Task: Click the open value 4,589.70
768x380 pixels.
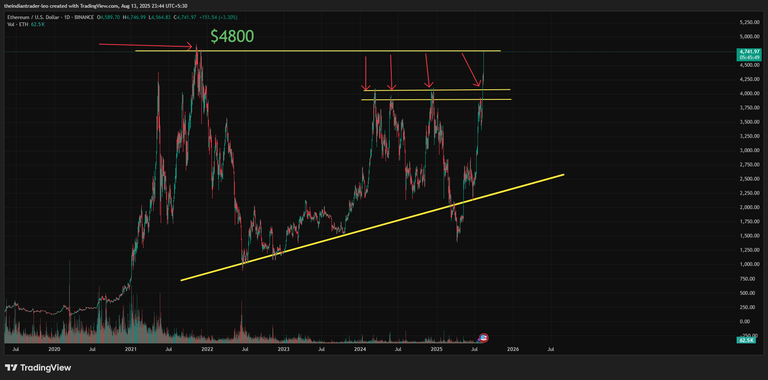Action: [110, 17]
